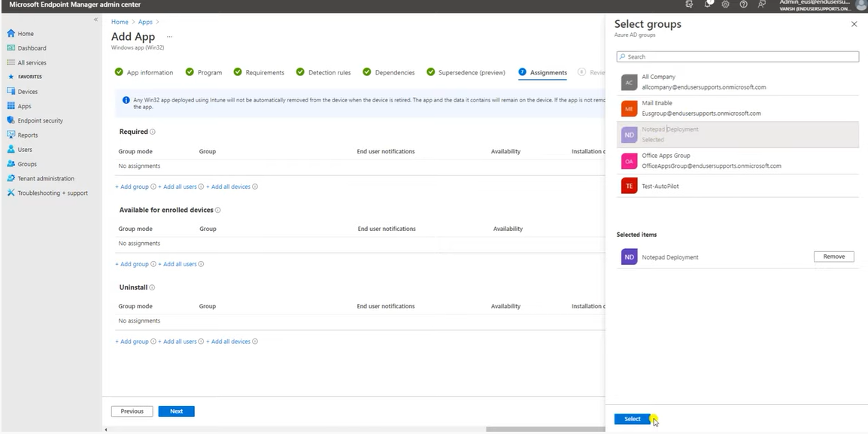Screen dimensions: 868x434
Task: Open the Tenant administration icon
Action: click(x=11, y=178)
